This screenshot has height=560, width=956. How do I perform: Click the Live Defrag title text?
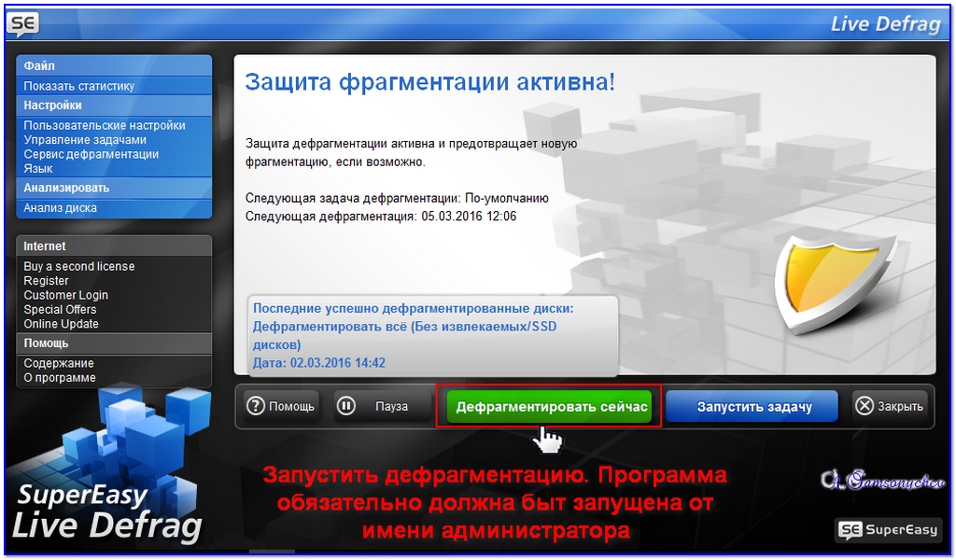pyautogui.click(x=885, y=23)
